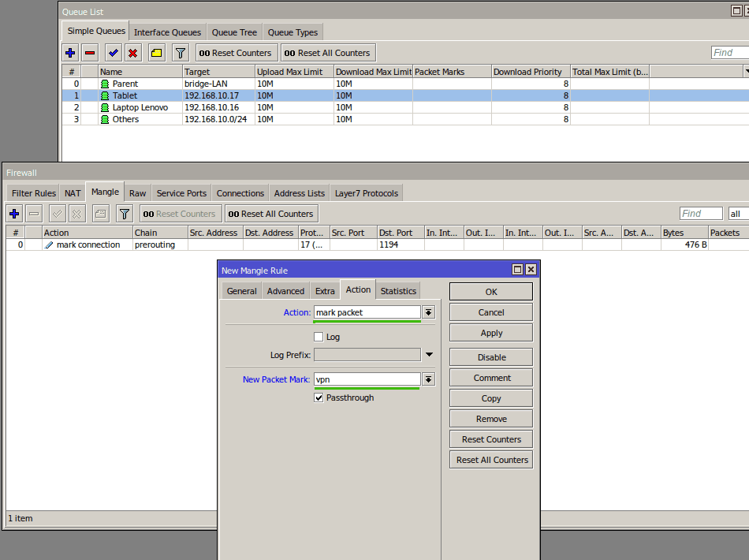
Task: Click the greyed enable checkmark in Firewall toolbar
Action: [58, 214]
